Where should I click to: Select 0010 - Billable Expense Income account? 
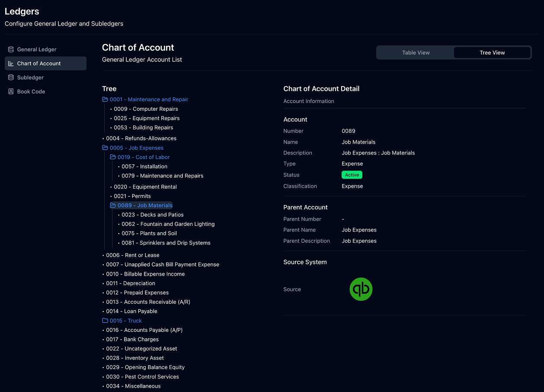click(145, 274)
